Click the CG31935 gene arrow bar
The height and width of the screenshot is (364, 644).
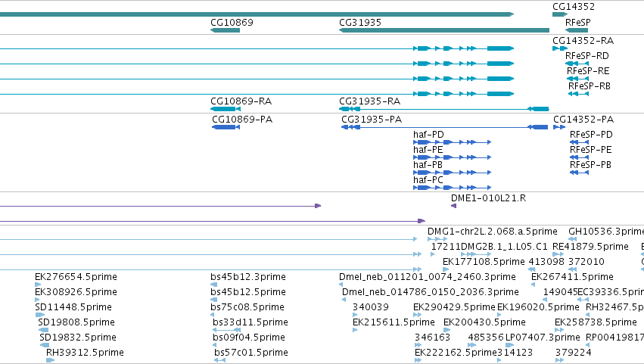pyautogui.click(x=444, y=30)
